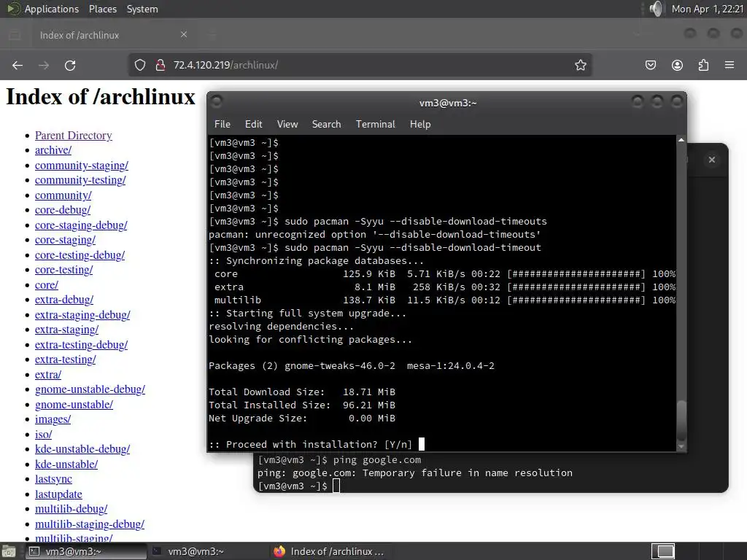Open the community/ link
The height and width of the screenshot is (560, 747).
(x=63, y=195)
